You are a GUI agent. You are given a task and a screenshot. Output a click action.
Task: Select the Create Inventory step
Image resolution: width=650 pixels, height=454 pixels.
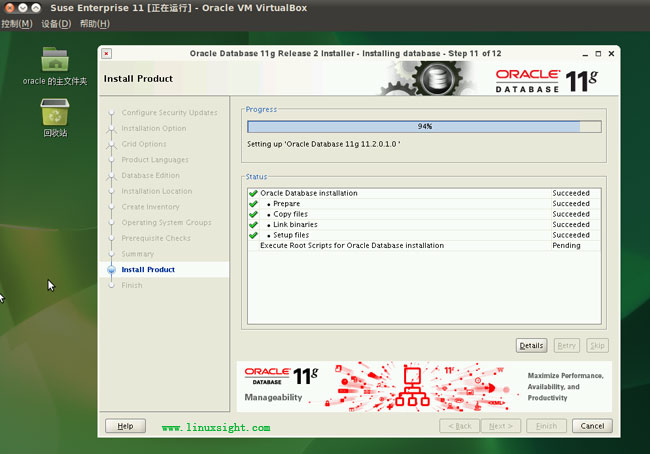(150, 206)
